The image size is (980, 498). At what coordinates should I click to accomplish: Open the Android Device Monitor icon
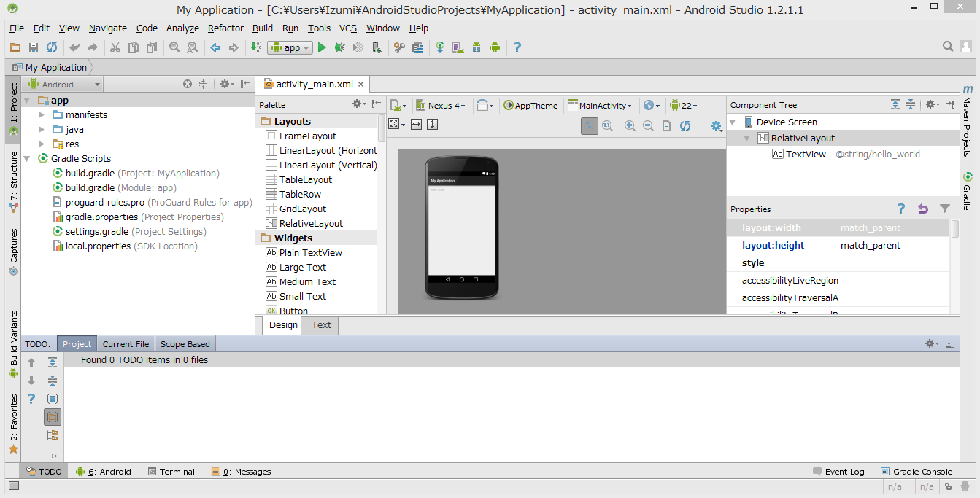495,47
